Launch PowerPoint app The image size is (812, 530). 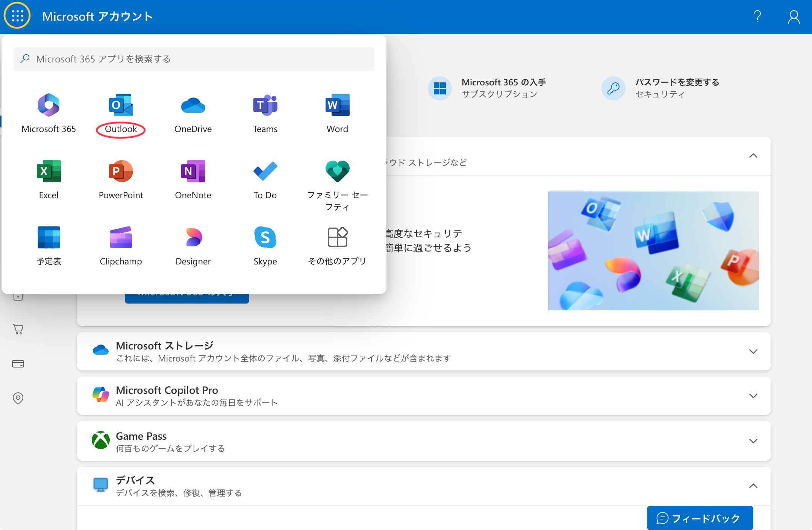[x=121, y=179]
